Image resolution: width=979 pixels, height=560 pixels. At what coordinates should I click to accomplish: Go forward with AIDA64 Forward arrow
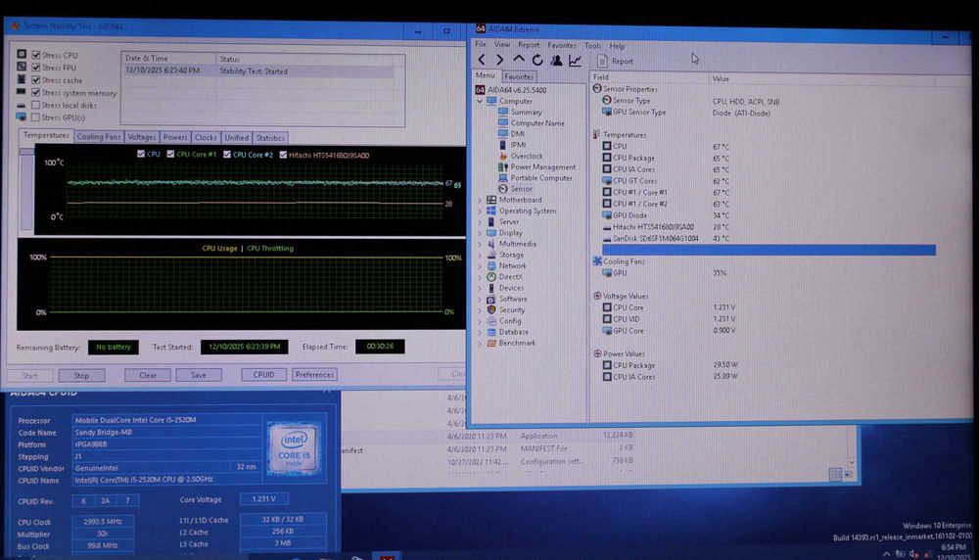click(499, 60)
